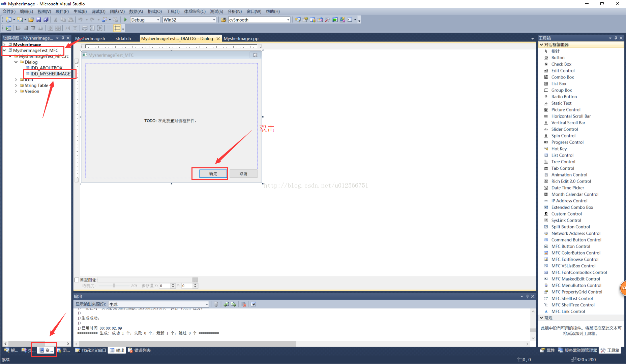The height and width of the screenshot is (364, 626).
Task: Collapse the Dialog folder node
Action: click(x=16, y=62)
